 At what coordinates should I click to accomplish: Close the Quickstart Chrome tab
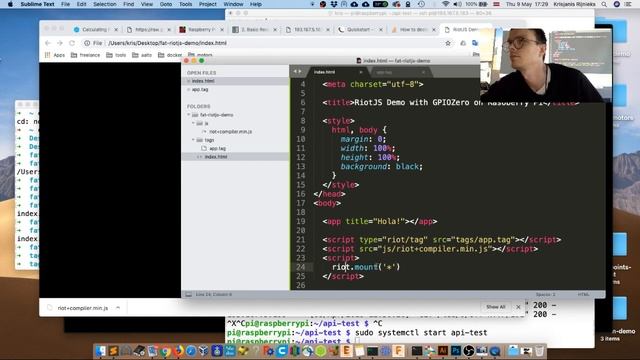[x=381, y=29]
